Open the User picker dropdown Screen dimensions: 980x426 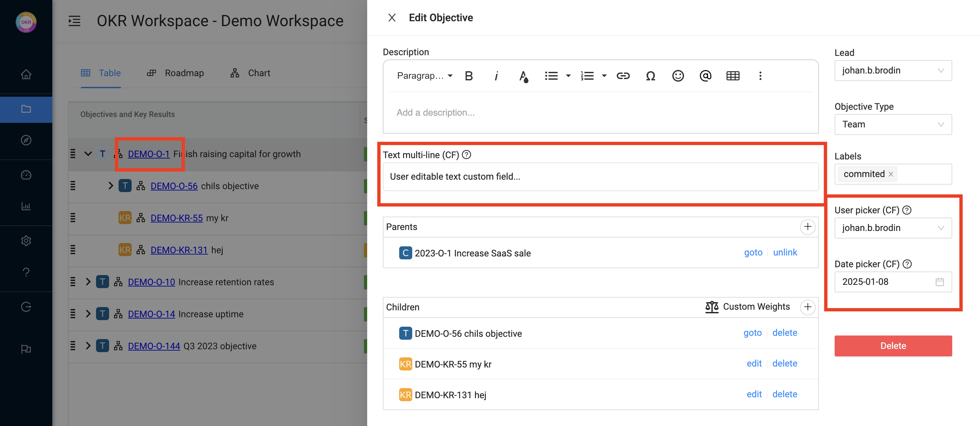click(x=892, y=228)
